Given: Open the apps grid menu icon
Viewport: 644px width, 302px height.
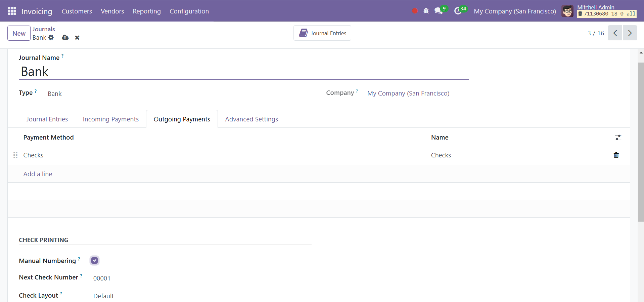Looking at the screenshot, I should (x=12, y=11).
